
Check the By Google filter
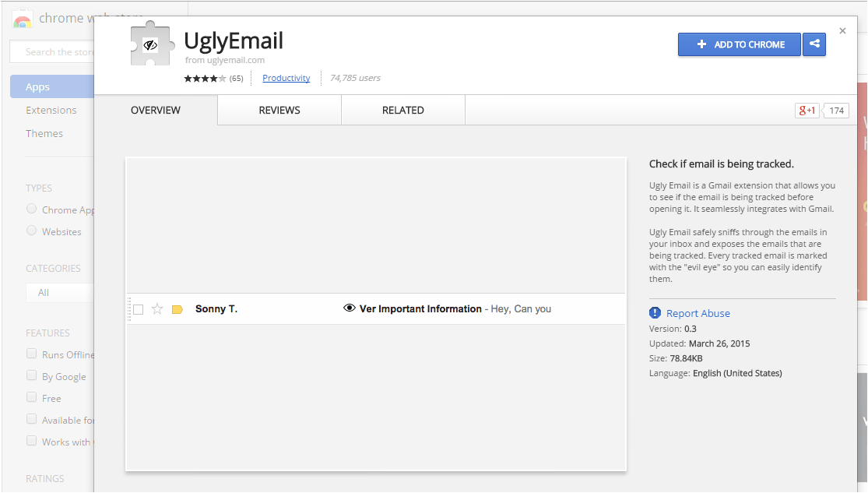[32, 375]
